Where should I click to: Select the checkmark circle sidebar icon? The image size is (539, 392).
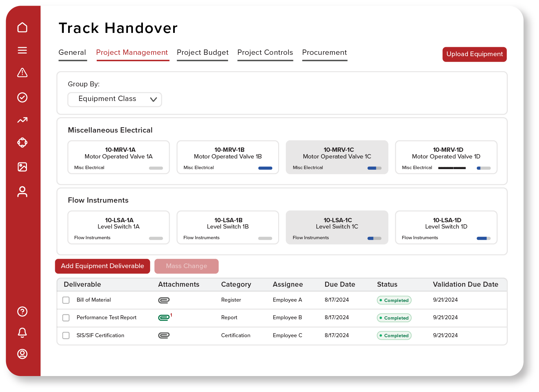(x=22, y=97)
